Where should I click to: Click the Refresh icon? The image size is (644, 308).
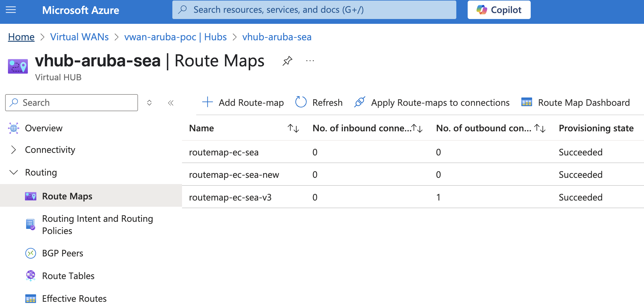[x=301, y=102]
